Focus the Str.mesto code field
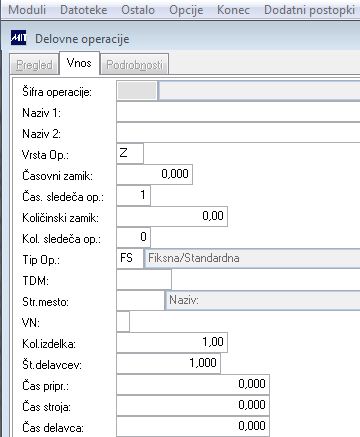 coord(140,300)
